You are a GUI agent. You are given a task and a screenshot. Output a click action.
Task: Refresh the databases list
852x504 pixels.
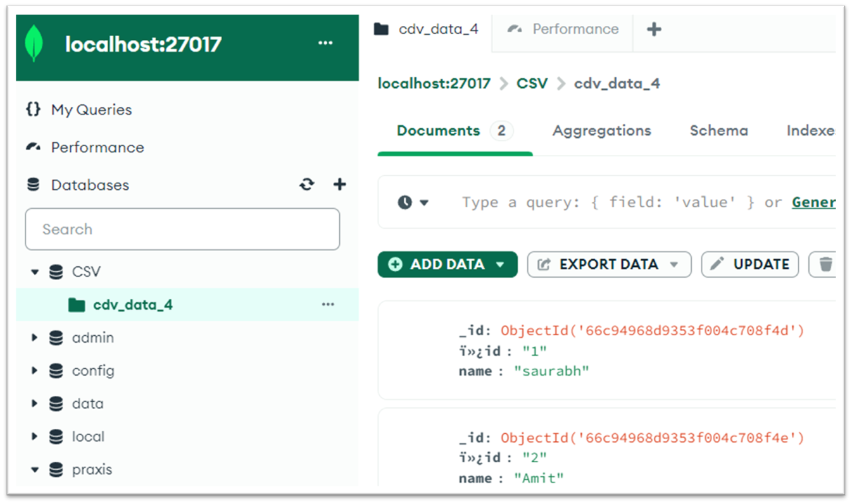[307, 185]
